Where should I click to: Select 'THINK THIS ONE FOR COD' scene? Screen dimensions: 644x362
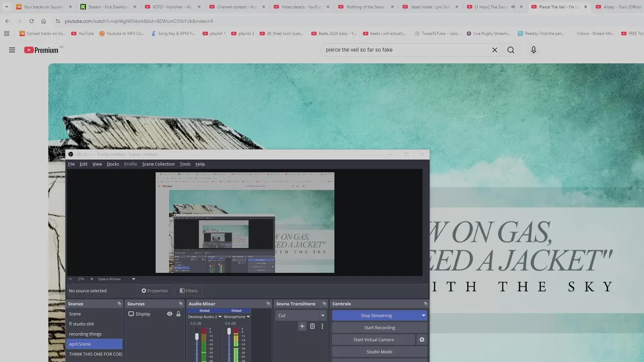coord(95,354)
